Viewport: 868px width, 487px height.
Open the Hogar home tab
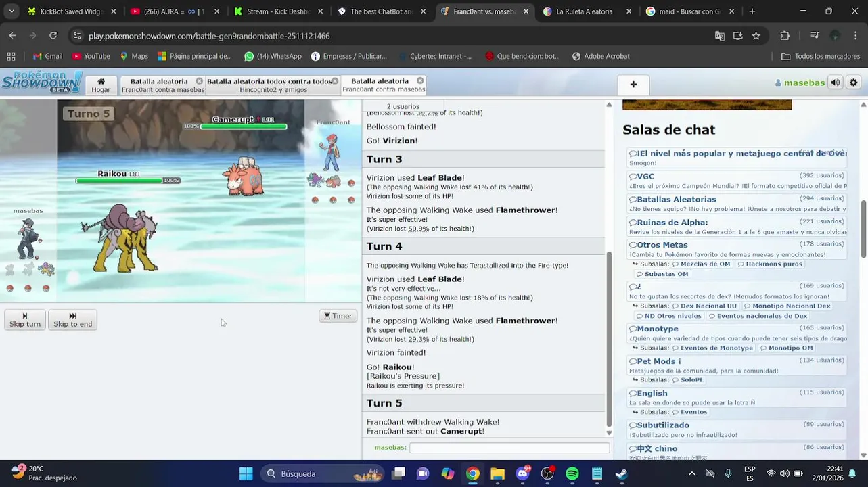pyautogui.click(x=101, y=85)
